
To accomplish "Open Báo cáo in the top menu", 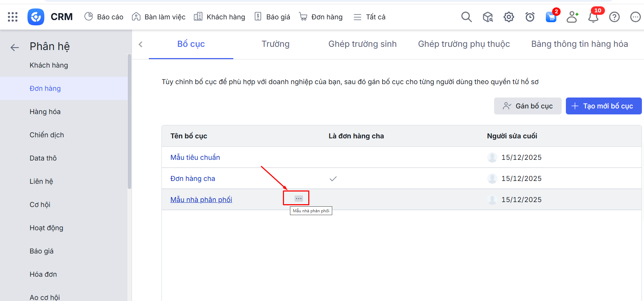I will coord(104,17).
